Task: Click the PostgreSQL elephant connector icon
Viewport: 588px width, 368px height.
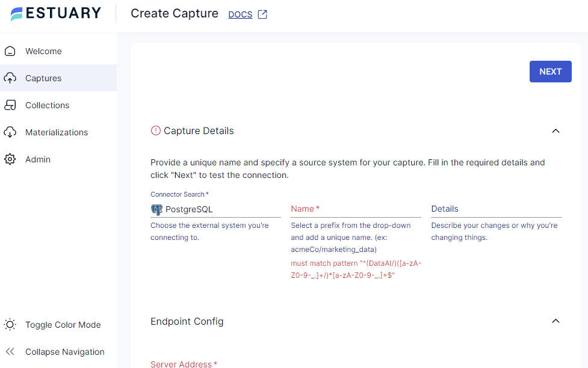Action: point(156,209)
